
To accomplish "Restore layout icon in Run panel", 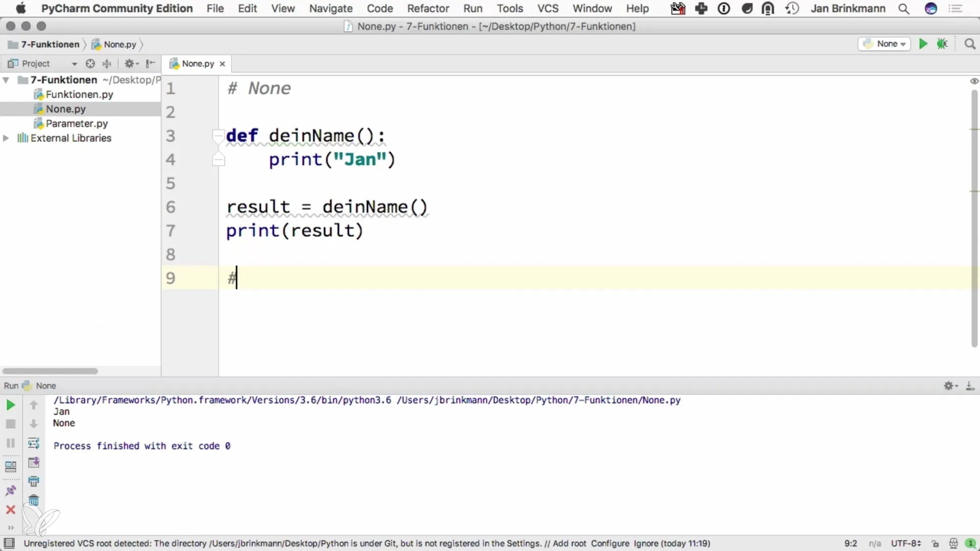I will pyautogui.click(x=10, y=466).
